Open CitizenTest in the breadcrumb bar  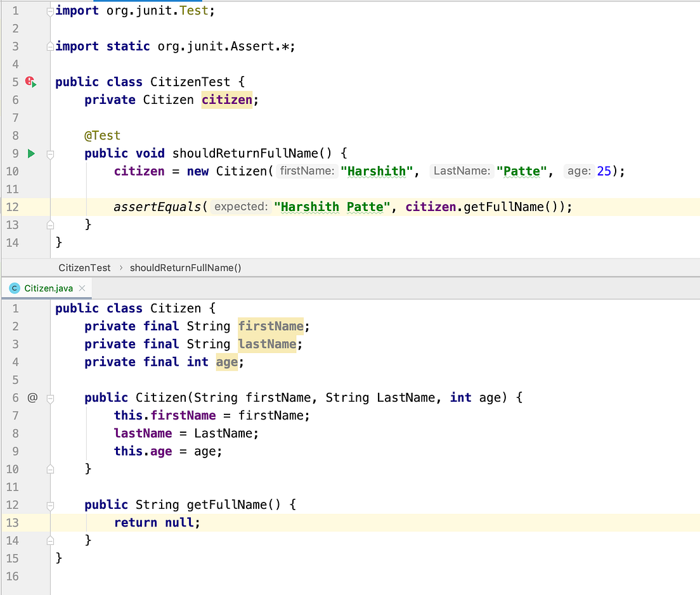(x=84, y=267)
